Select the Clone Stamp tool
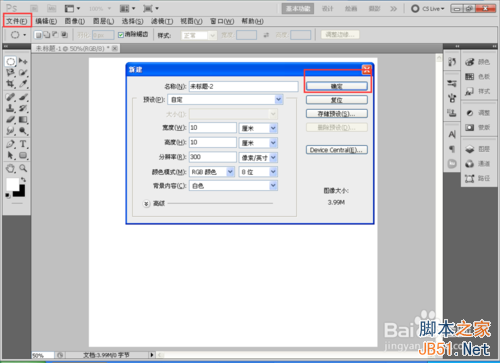Screen dimensions: 500x363 pyautogui.click(x=10, y=108)
